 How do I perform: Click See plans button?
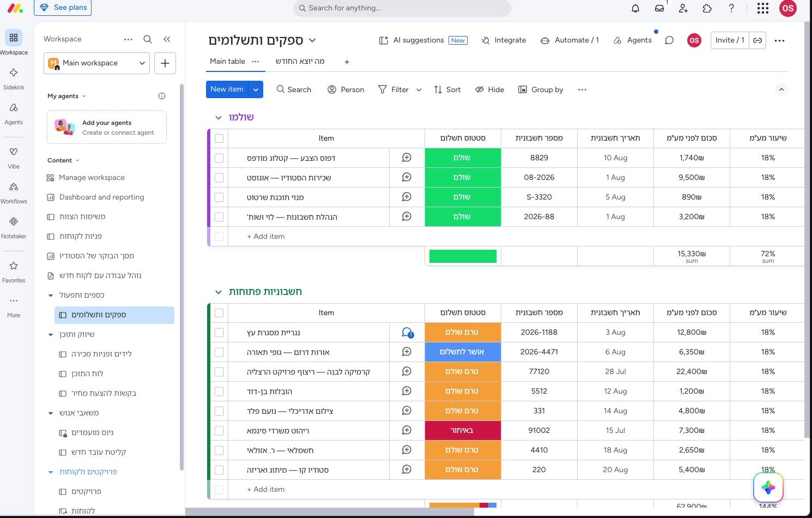[x=63, y=8]
